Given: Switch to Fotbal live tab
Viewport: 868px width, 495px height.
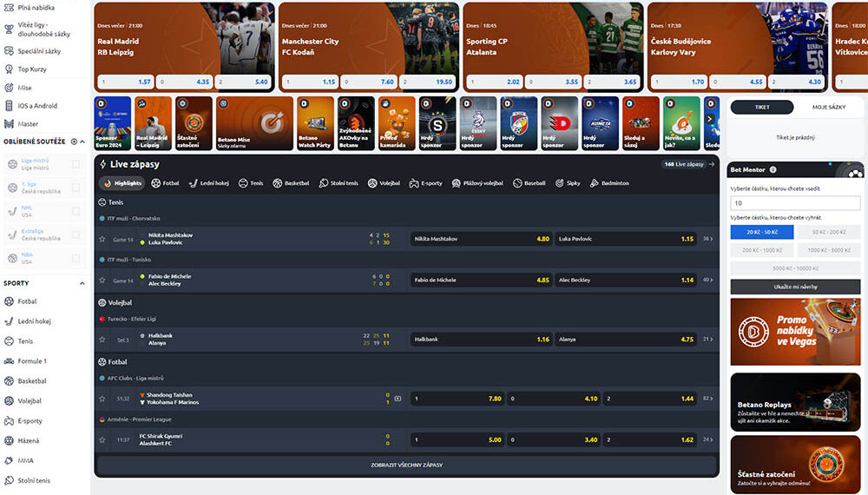Looking at the screenshot, I should click(165, 183).
